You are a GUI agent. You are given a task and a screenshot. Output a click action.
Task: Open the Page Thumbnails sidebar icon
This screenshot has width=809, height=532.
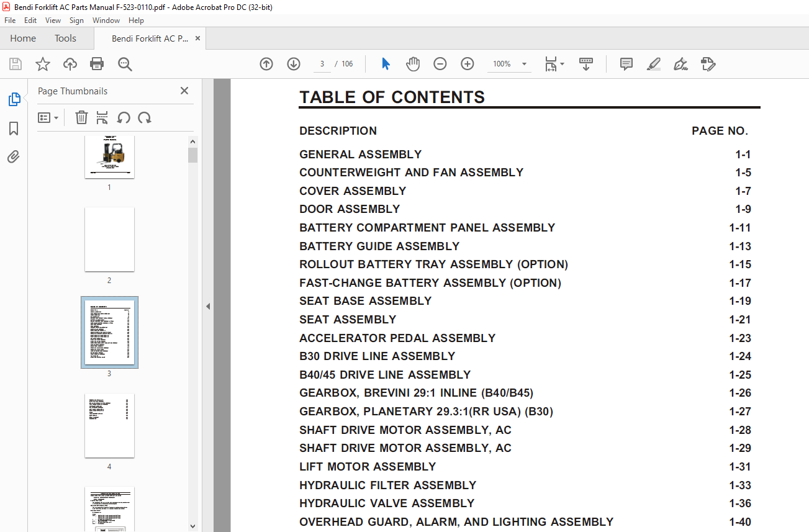click(x=14, y=99)
